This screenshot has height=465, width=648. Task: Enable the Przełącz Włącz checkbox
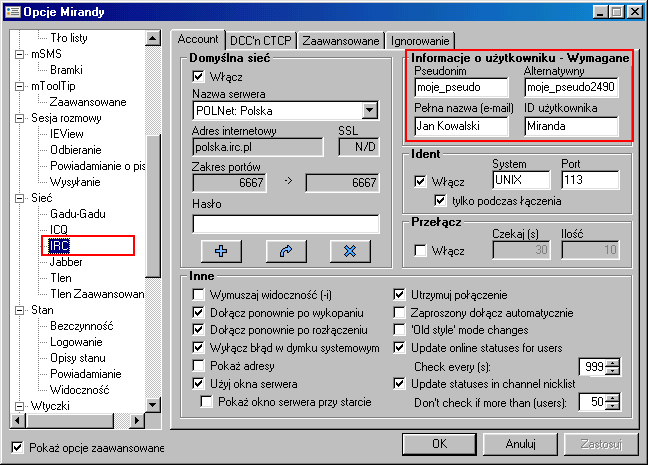[x=421, y=249]
